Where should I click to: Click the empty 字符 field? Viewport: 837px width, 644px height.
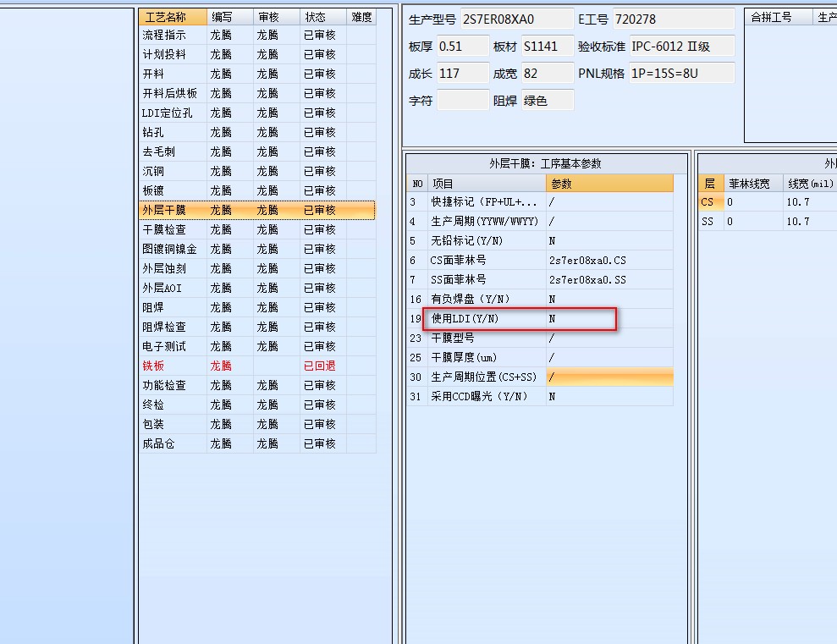[x=463, y=101]
